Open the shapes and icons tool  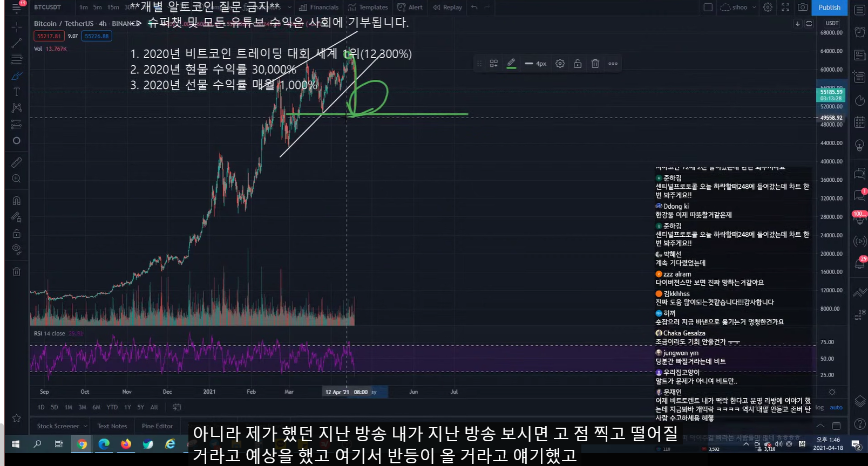pos(17,141)
